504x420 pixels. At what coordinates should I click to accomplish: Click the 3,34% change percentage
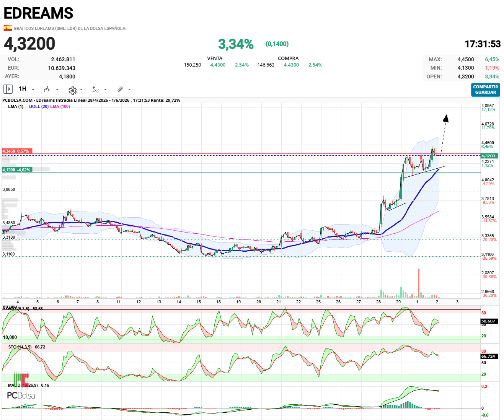coord(236,44)
